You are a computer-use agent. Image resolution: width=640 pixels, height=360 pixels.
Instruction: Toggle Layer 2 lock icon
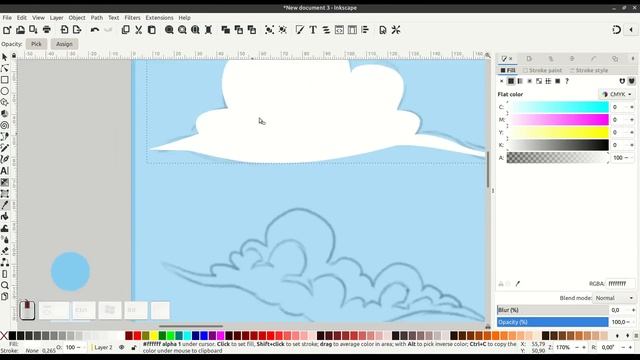(134, 347)
